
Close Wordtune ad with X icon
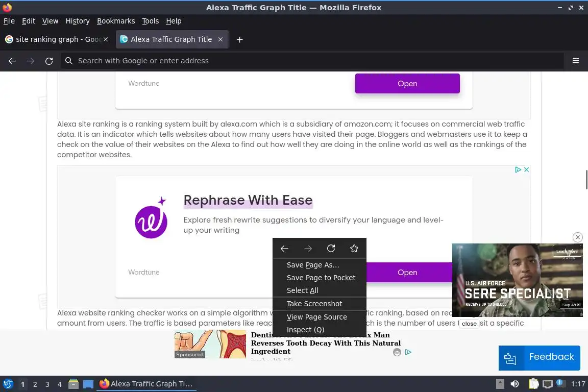point(527,169)
